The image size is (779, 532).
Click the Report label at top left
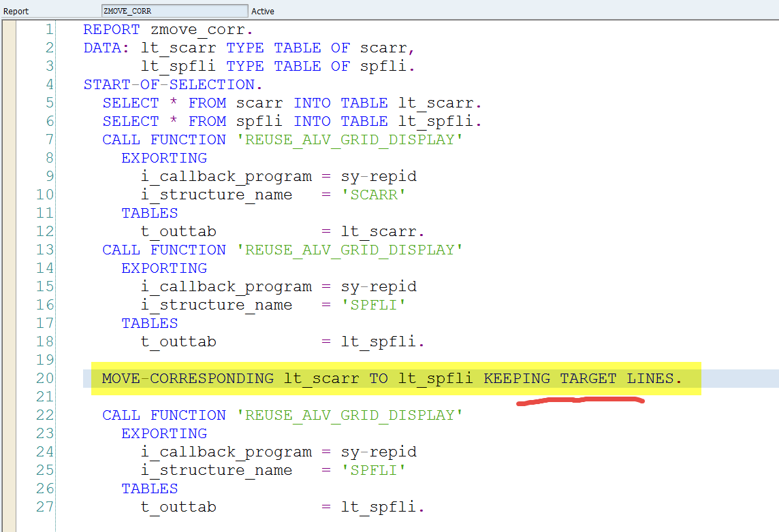tap(15, 10)
